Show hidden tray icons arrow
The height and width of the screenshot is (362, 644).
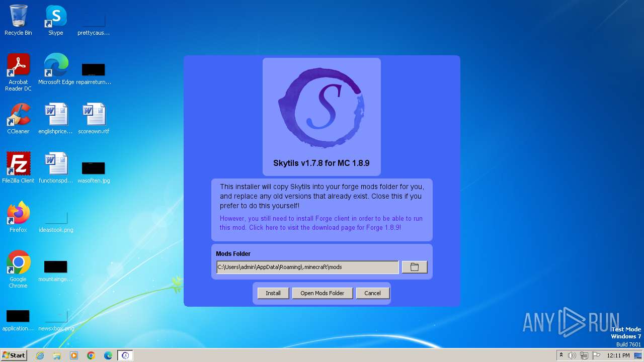[x=561, y=355]
